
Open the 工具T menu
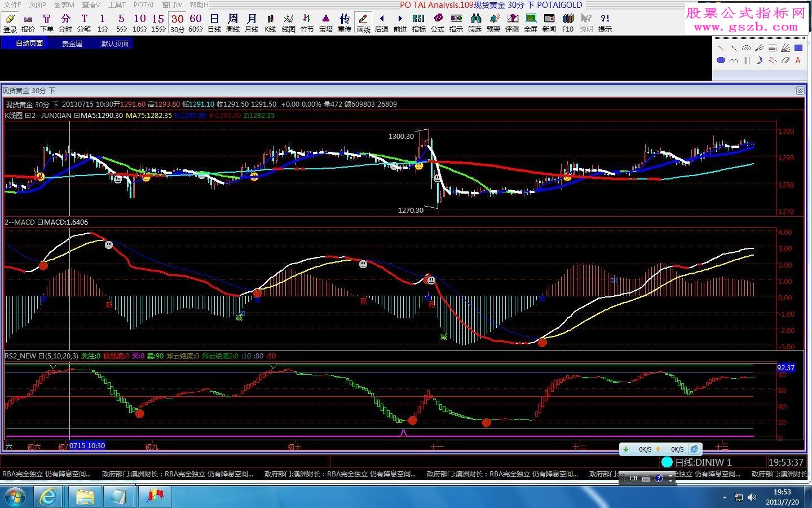117,5
